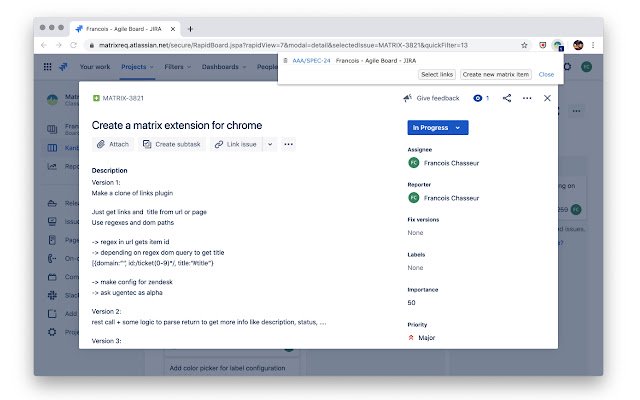Expand the Link issue dropdown arrow
The image size is (640, 400).
pos(270,144)
